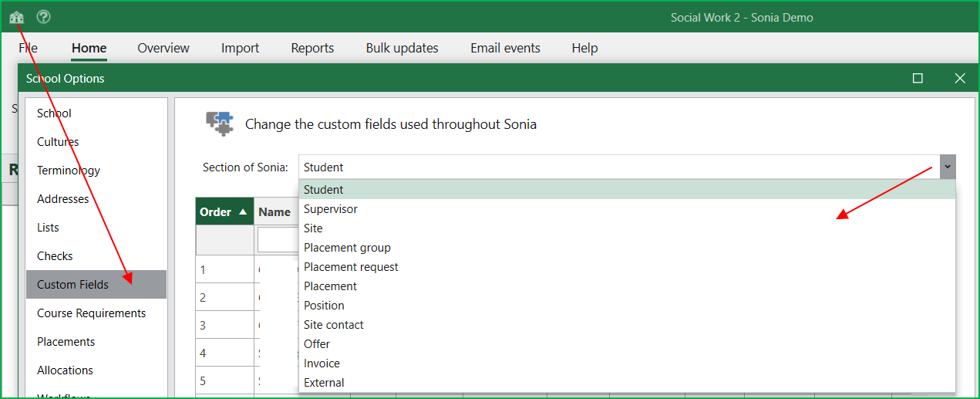This screenshot has height=399, width=980.
Task: Maximize the School Options dialog
Action: tap(918, 78)
